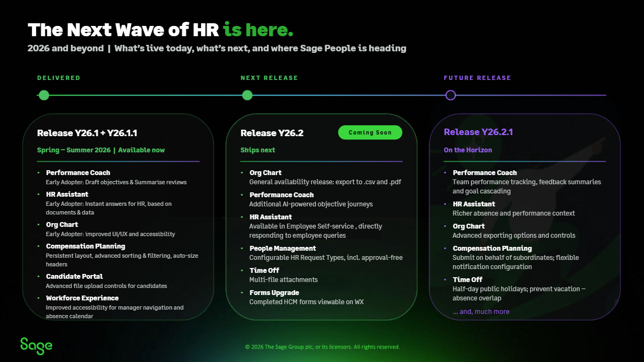The height and width of the screenshot is (362, 644).
Task: Click 'Advanced file upload controls for candidates'
Action: [x=106, y=286]
